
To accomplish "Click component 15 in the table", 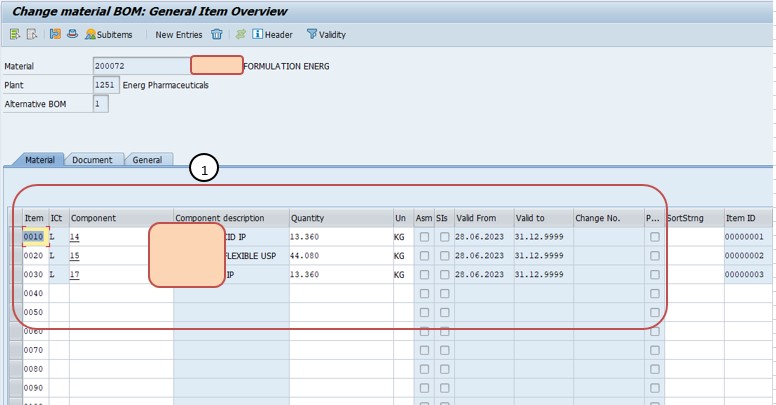I will coord(74,256).
